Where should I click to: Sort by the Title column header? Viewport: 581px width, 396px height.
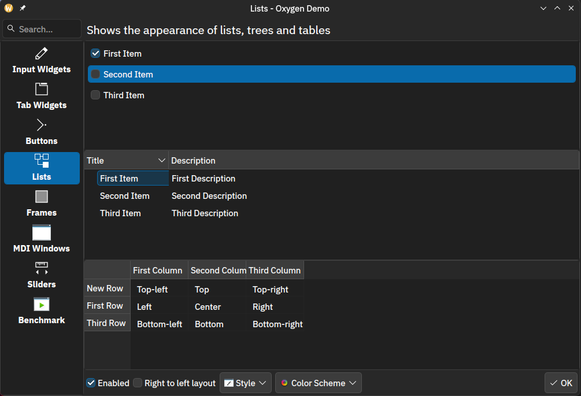tap(126, 160)
